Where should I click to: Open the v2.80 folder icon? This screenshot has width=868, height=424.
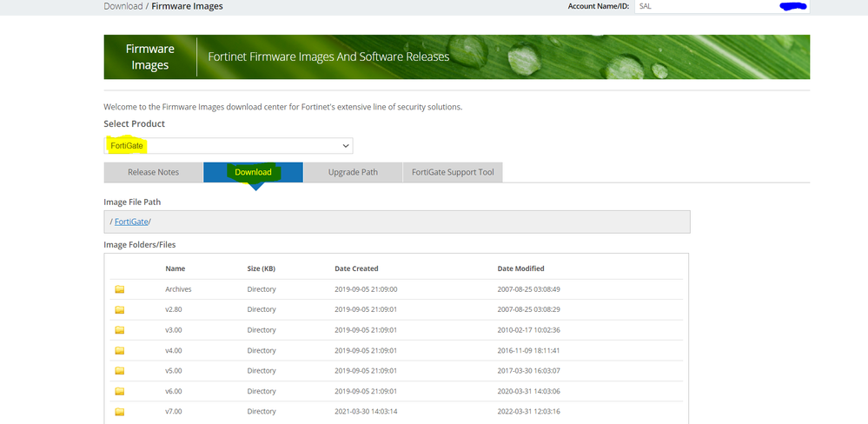click(x=120, y=310)
